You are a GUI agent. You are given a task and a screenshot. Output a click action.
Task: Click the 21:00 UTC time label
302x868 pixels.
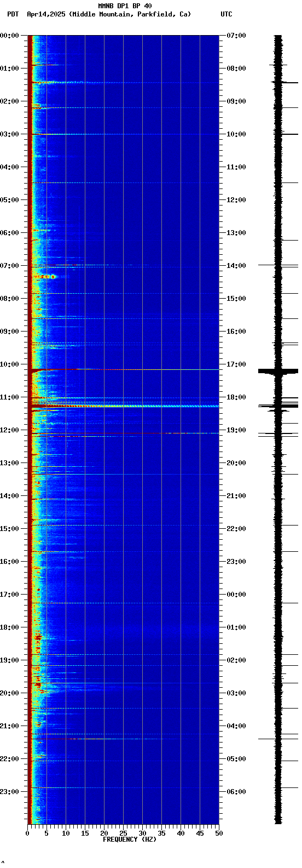click(236, 496)
